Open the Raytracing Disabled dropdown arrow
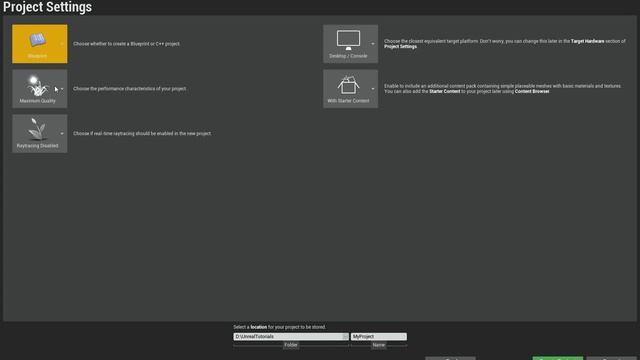 (x=62, y=133)
